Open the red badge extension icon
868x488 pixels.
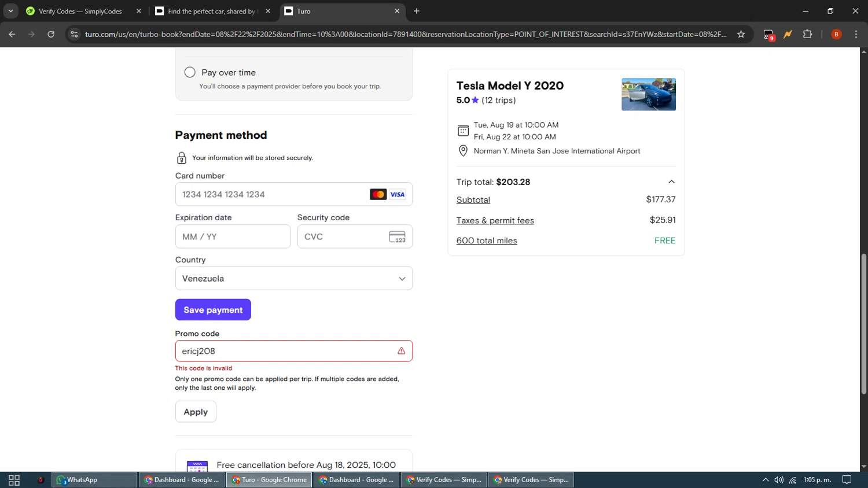tap(768, 35)
